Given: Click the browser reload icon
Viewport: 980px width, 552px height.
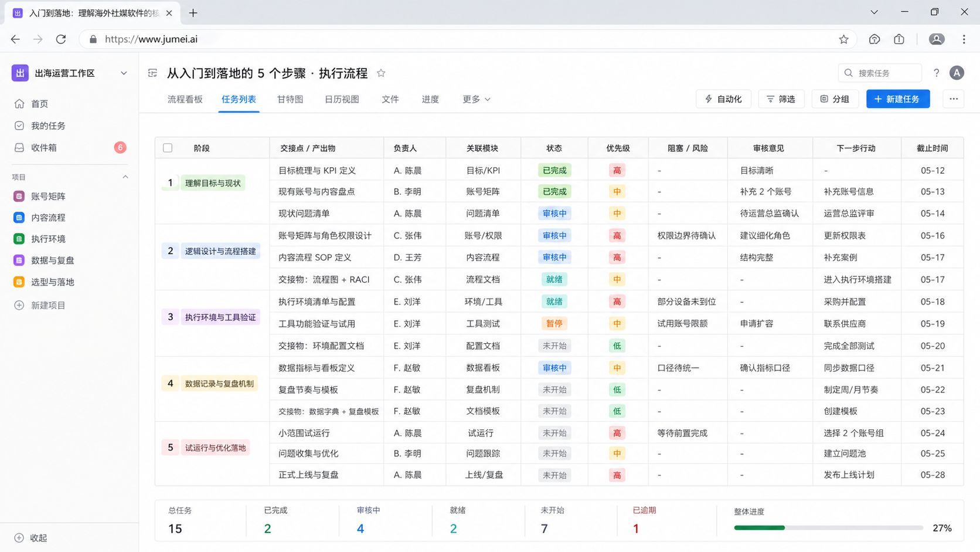Looking at the screenshot, I should pyautogui.click(x=61, y=39).
